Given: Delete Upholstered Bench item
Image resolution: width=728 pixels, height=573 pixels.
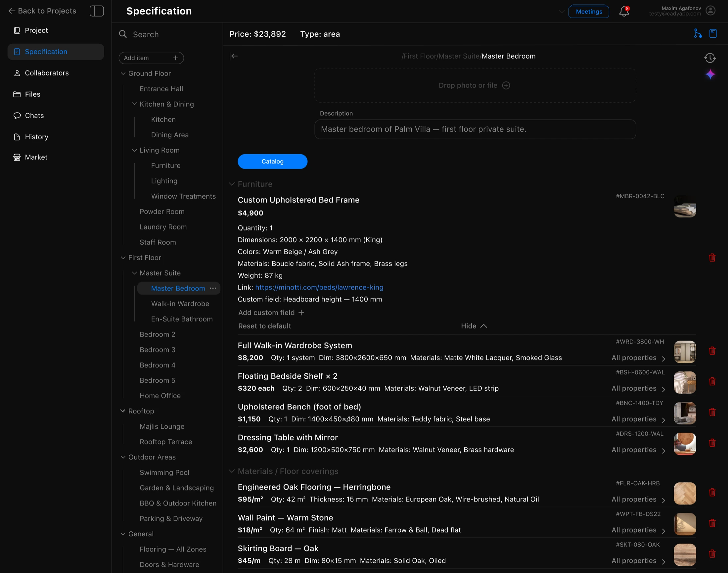Looking at the screenshot, I should tap(712, 412).
